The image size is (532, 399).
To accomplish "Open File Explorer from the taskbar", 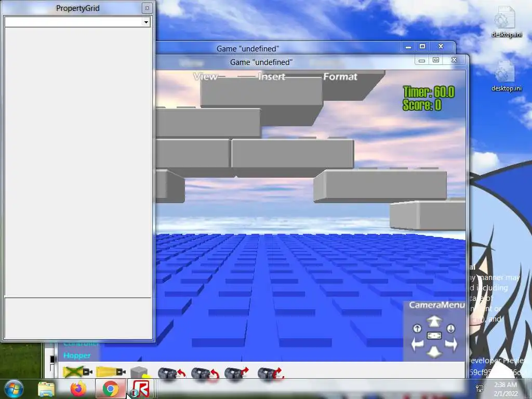I will tap(46, 389).
